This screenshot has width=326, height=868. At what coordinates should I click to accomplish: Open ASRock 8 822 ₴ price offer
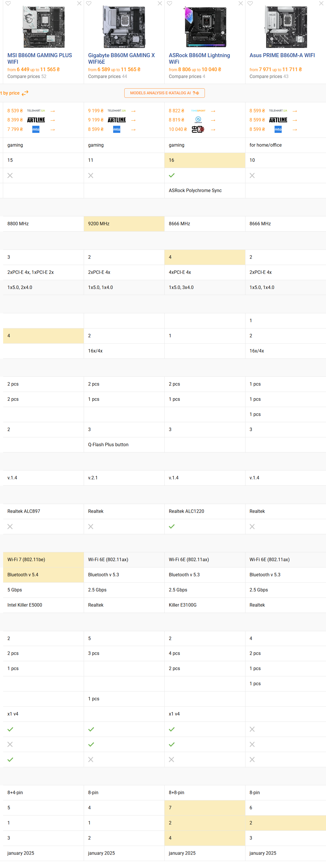177,111
